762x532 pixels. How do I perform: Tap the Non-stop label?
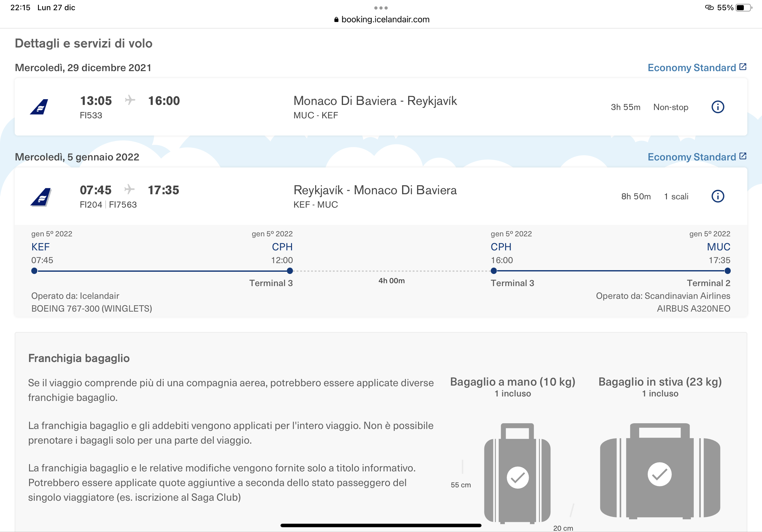pos(671,107)
